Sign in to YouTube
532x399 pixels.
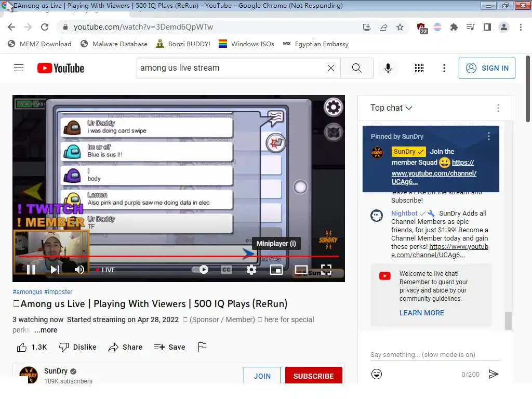coord(487,68)
